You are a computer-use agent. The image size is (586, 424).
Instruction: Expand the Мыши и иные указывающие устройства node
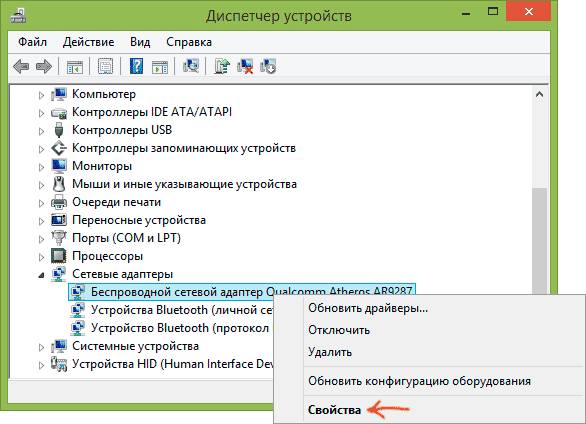coord(41,185)
